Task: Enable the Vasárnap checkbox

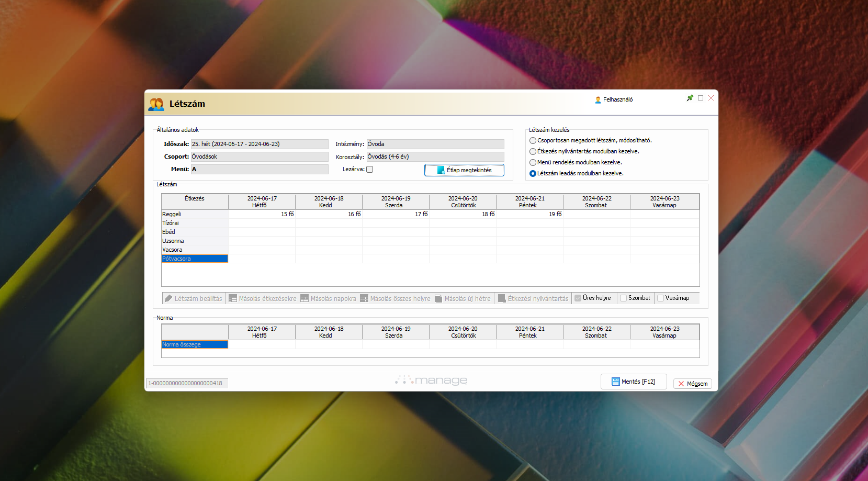Action: (660, 298)
